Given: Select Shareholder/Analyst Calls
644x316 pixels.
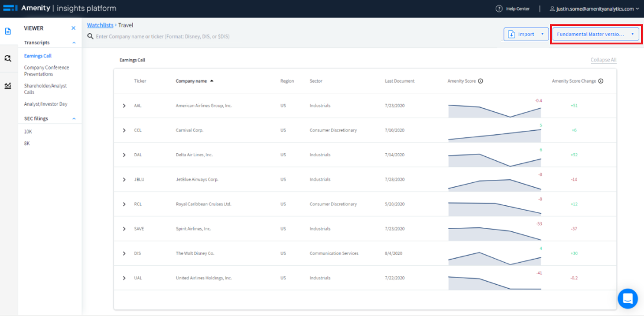Looking at the screenshot, I should pos(45,89).
